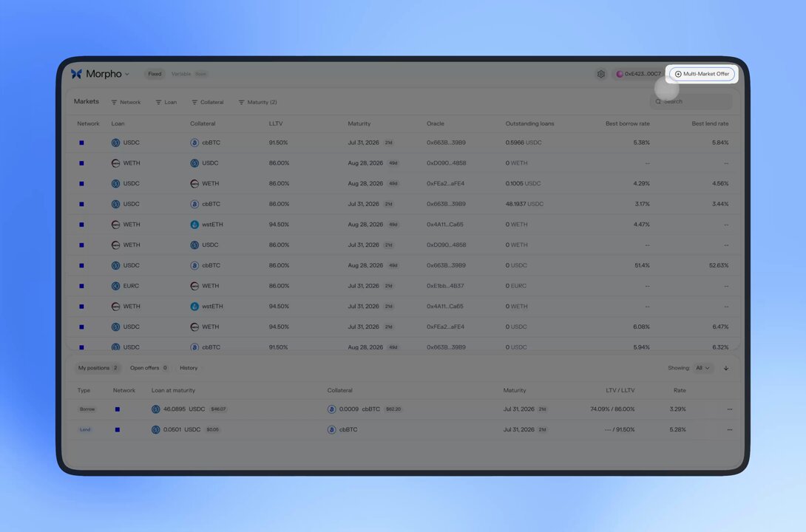Click the cbBTC collateral icon in the 48.1937 USDC row
The width and height of the screenshot is (806, 532).
[x=194, y=204]
